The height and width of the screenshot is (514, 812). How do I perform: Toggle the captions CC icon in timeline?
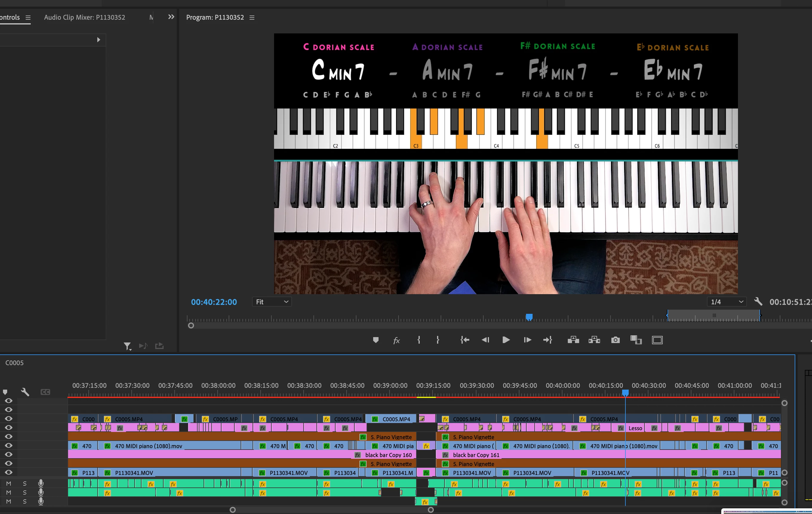pyautogui.click(x=45, y=392)
